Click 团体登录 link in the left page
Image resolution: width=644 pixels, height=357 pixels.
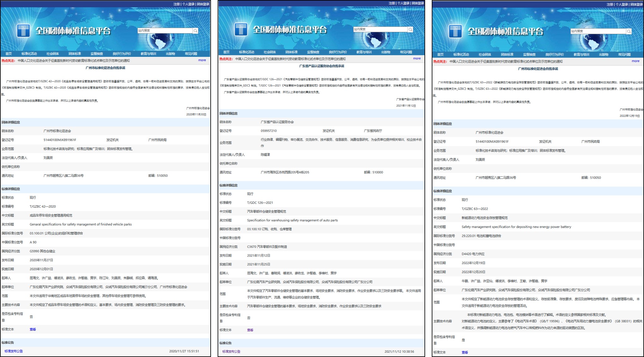point(203,4)
